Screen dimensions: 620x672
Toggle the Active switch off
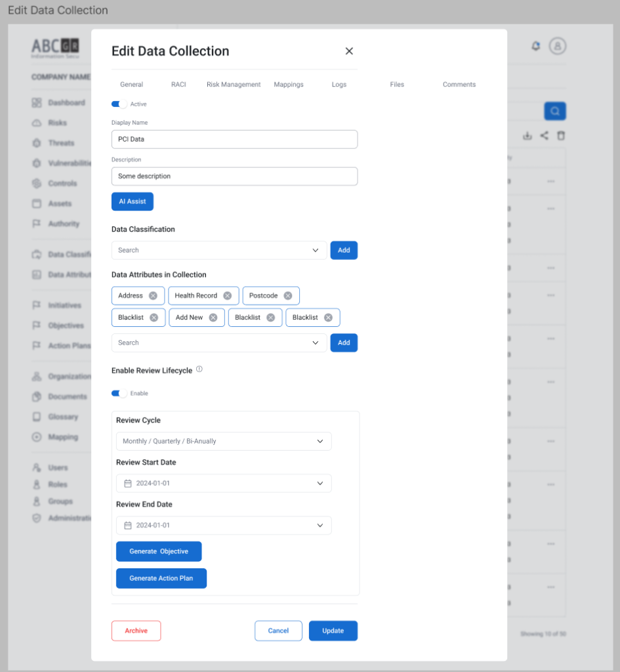click(119, 104)
